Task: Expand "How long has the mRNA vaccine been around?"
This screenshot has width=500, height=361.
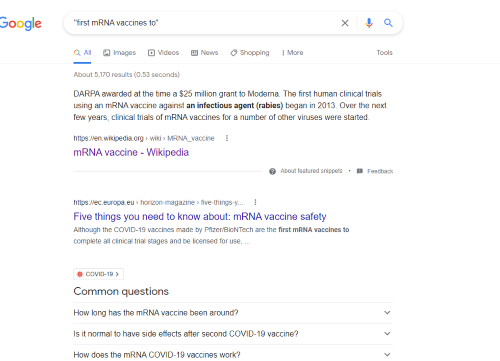Action: (233, 313)
